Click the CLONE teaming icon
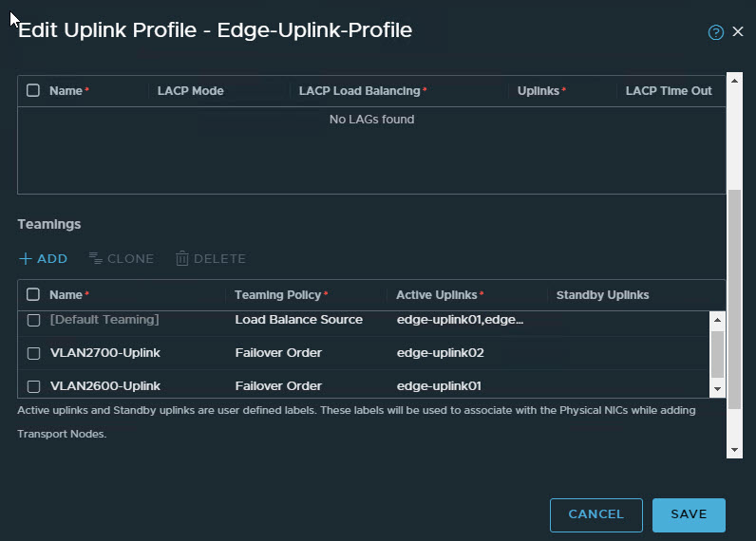756x541 pixels. pyautogui.click(x=95, y=259)
